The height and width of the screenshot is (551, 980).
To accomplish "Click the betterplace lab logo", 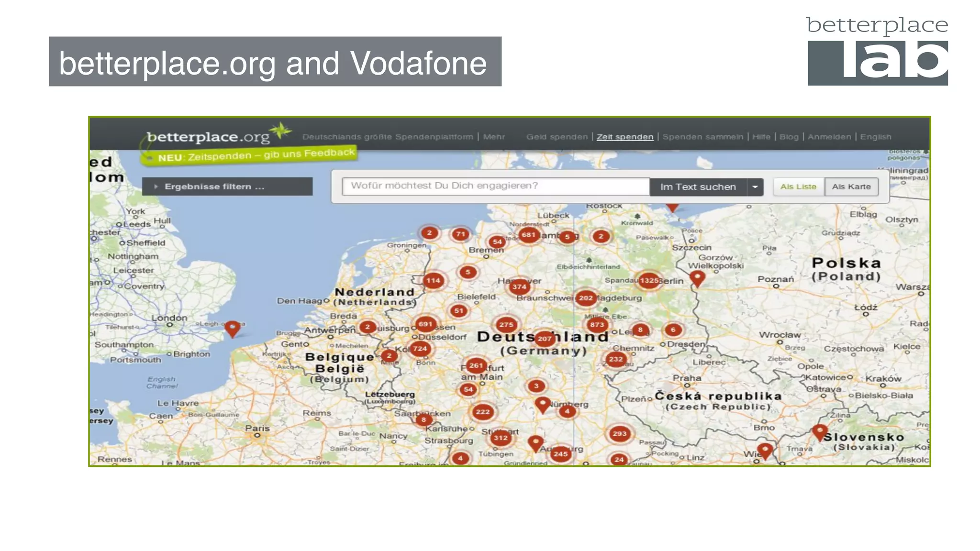I will [x=878, y=51].
